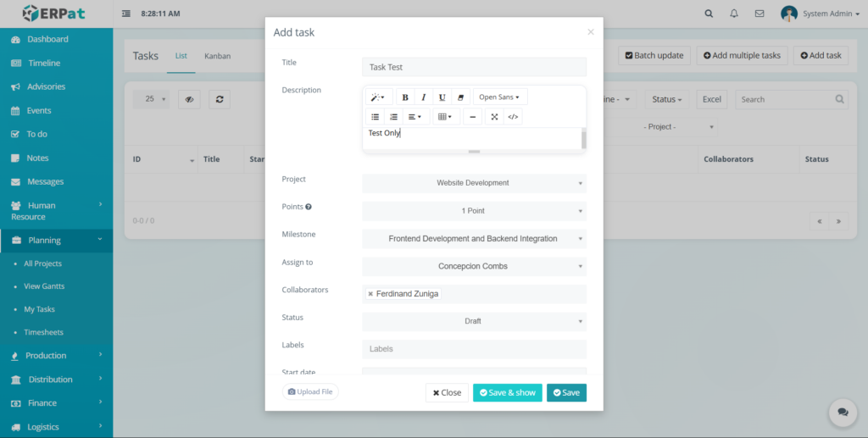Image resolution: width=868 pixels, height=438 pixels.
Task: Switch to the List tab
Action: (x=181, y=56)
